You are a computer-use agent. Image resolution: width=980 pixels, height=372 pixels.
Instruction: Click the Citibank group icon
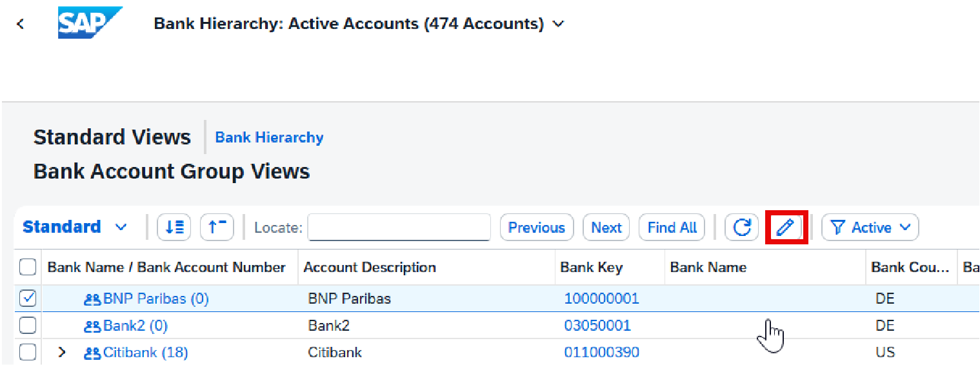pyautogui.click(x=92, y=353)
